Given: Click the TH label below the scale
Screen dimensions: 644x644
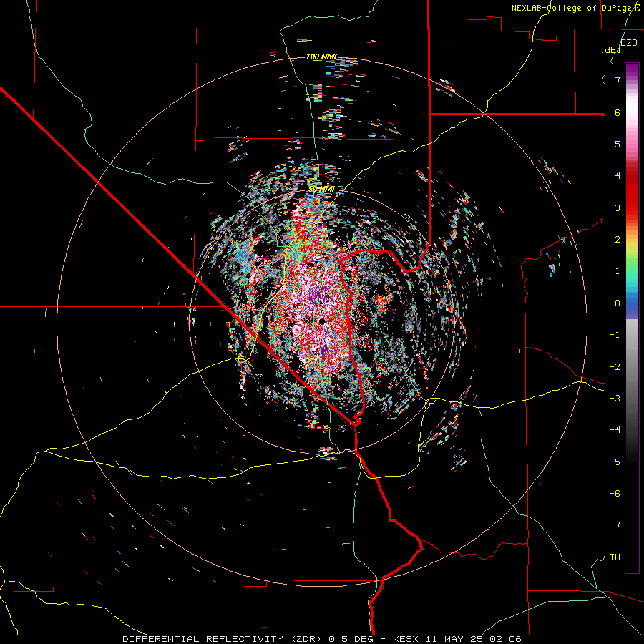Looking at the screenshot, I should [x=615, y=557].
